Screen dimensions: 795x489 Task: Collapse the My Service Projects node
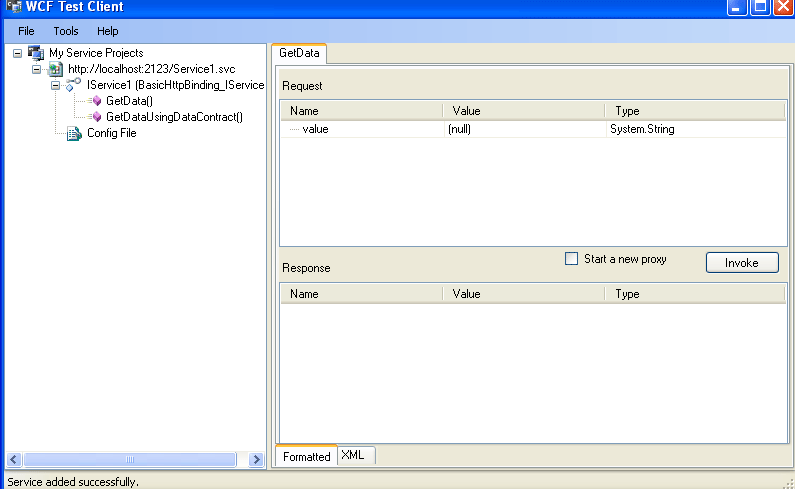pyautogui.click(x=17, y=53)
